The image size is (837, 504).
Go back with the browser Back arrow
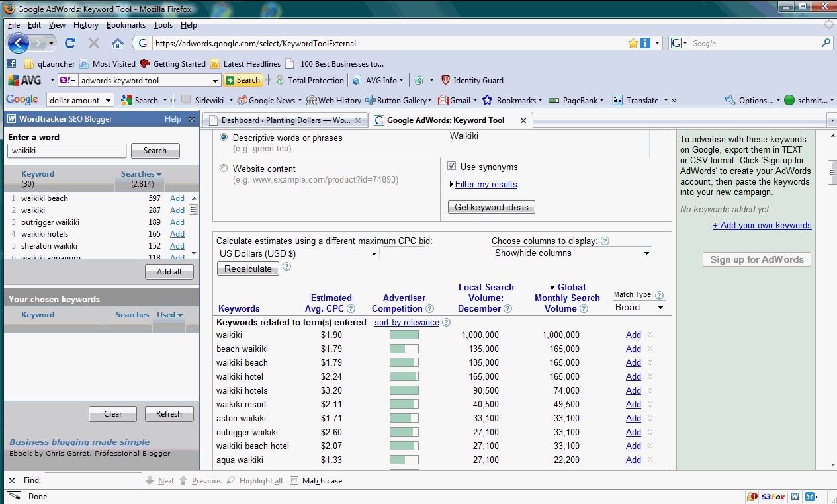[x=18, y=44]
